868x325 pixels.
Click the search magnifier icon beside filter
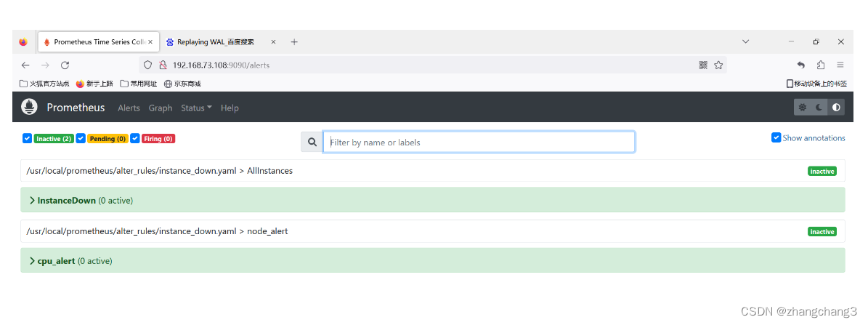point(312,143)
